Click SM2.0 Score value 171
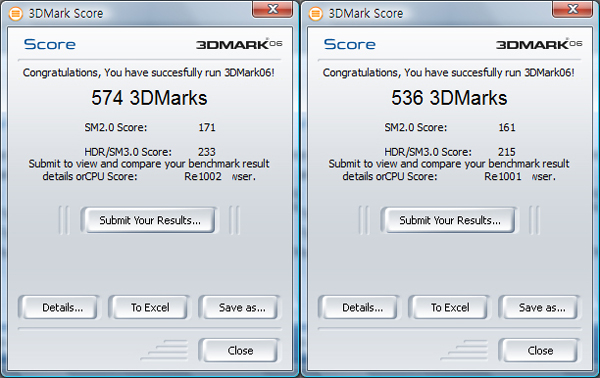 pos(207,127)
